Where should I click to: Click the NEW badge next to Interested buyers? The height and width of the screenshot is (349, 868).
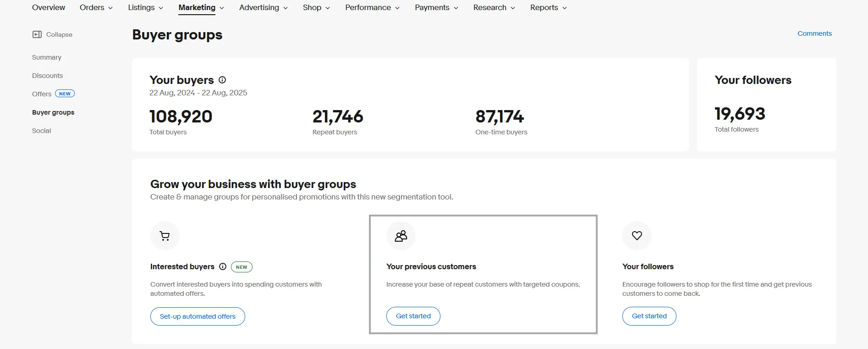point(242,267)
